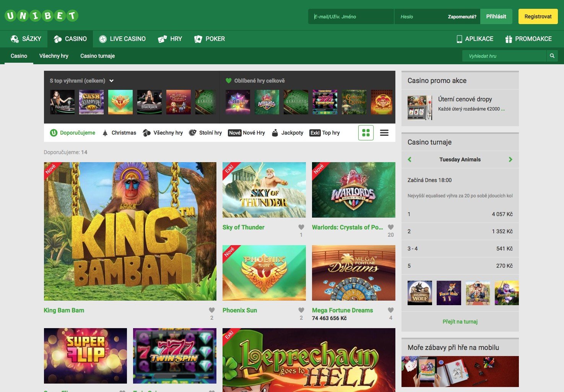Click the Registrovat button
The image size is (564, 392).
point(538,16)
